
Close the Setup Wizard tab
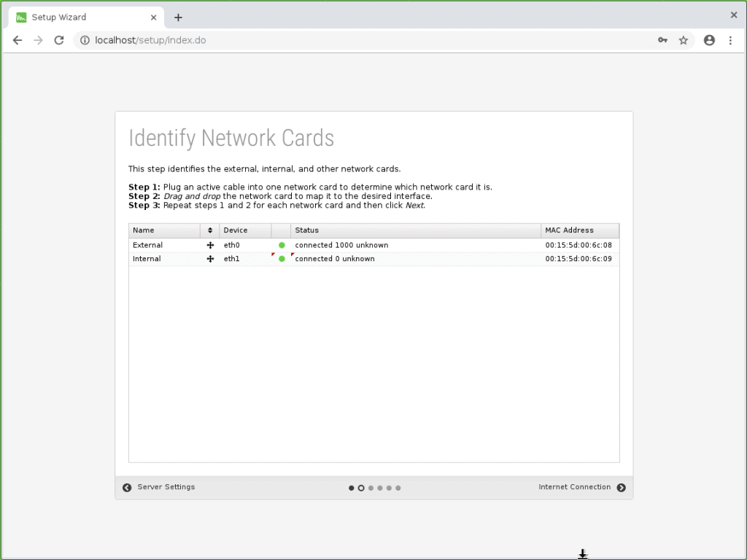(x=153, y=17)
